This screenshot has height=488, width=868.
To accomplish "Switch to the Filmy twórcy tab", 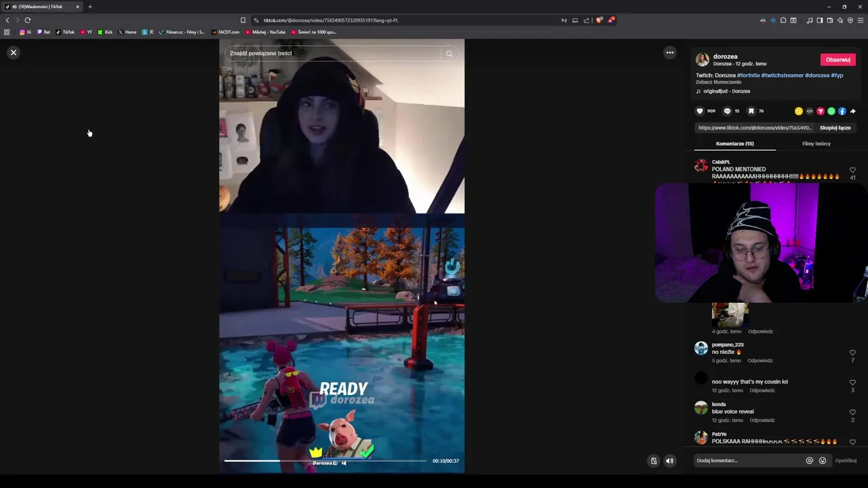I will [x=816, y=144].
